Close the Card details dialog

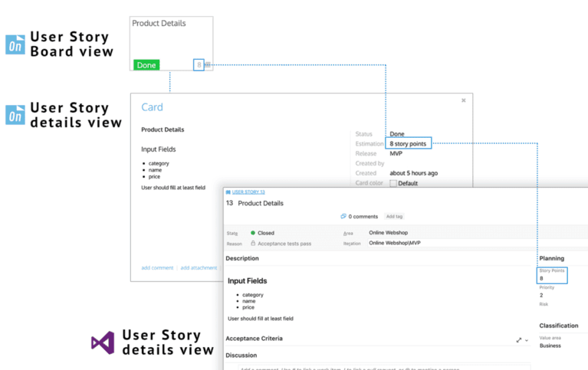464,100
